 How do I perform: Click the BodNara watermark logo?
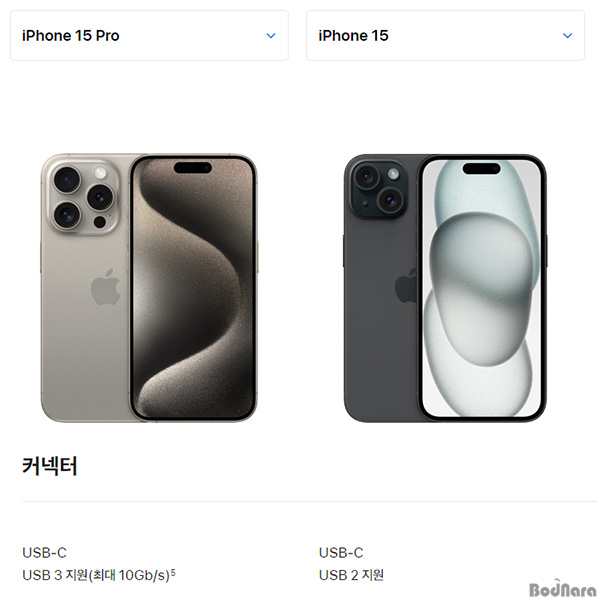[562, 589]
